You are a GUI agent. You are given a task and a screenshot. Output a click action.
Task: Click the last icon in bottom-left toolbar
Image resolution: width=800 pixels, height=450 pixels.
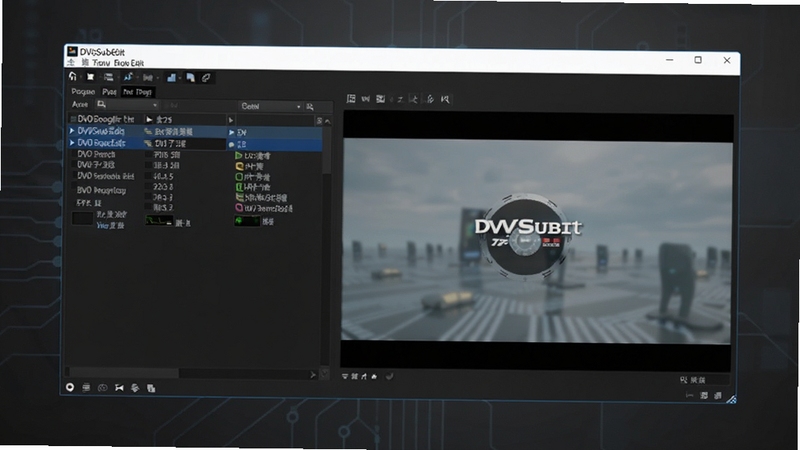coord(151,388)
